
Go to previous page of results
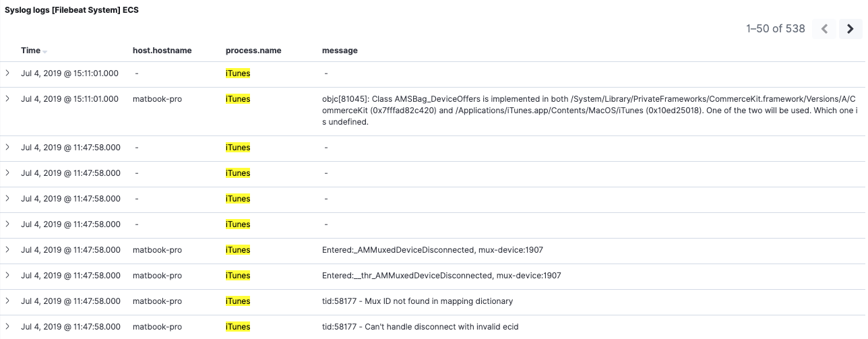[x=824, y=29]
